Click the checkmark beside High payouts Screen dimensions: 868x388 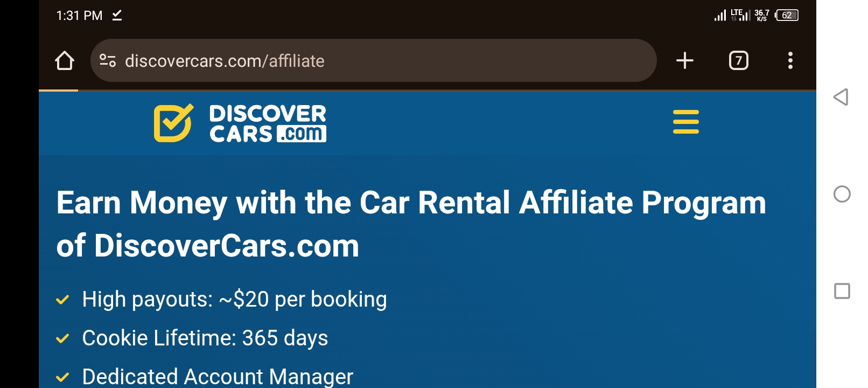coord(62,300)
